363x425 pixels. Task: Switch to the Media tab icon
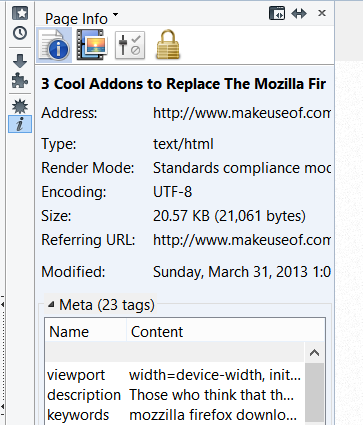point(92,45)
